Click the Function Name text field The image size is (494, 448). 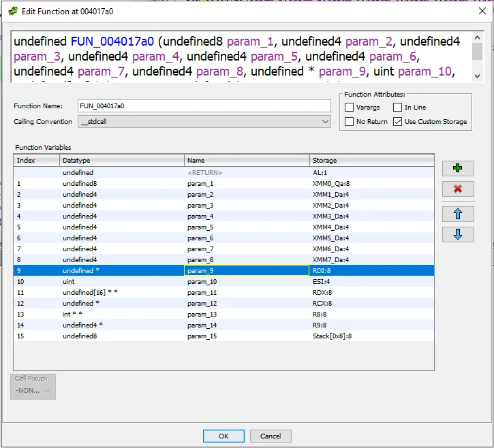tap(204, 106)
